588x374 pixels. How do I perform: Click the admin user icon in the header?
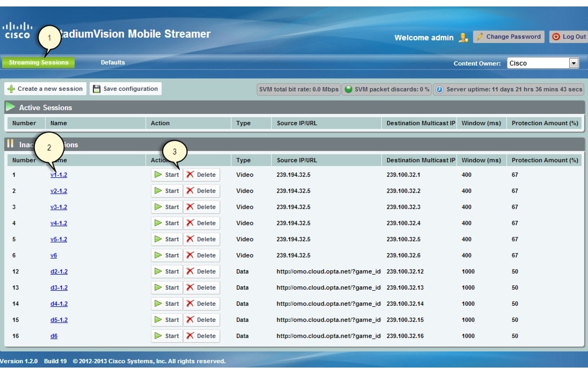click(462, 37)
